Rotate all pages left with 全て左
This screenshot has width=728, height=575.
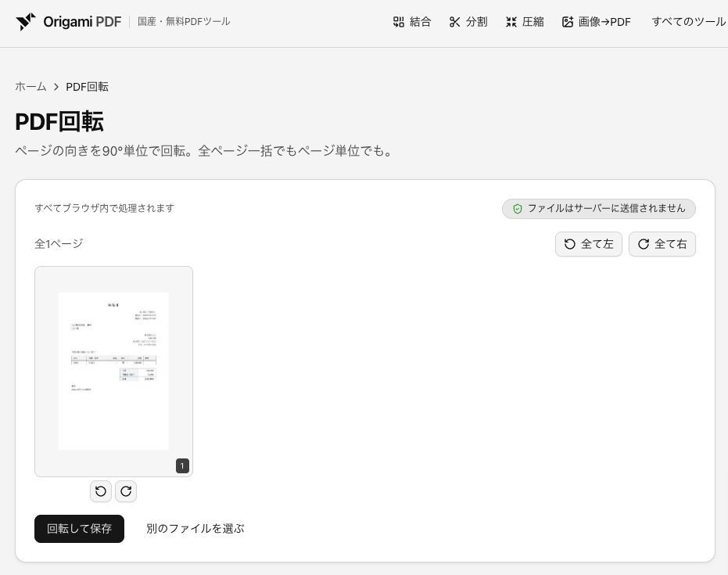coord(589,244)
